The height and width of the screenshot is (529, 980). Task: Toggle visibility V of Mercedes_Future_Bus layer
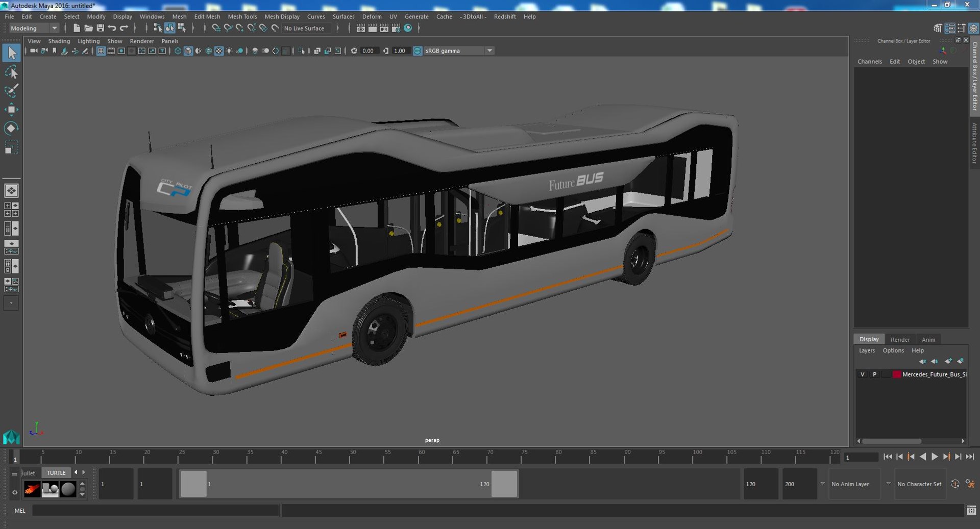[863, 374]
